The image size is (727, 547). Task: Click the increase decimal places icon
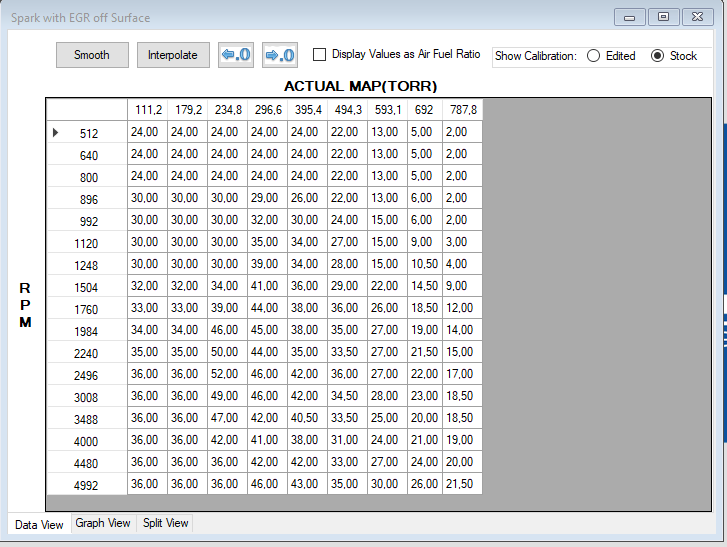point(280,55)
